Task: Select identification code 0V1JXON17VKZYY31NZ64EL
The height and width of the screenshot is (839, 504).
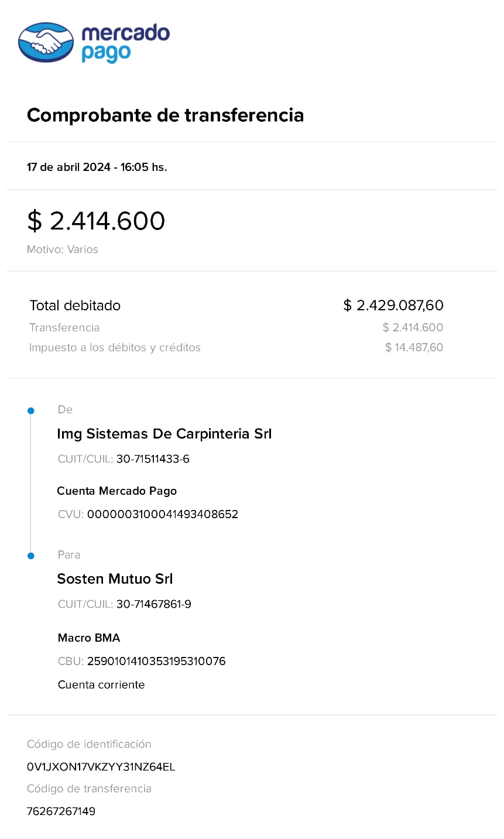Action: [x=101, y=767]
